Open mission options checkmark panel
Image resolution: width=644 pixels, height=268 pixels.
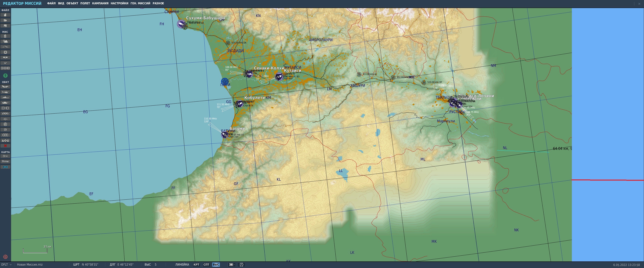[x=5, y=63]
